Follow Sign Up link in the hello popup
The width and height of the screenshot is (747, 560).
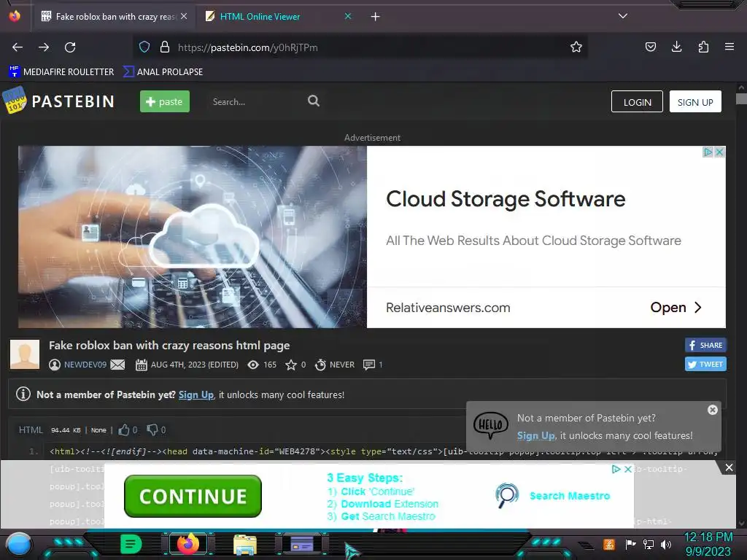536,436
